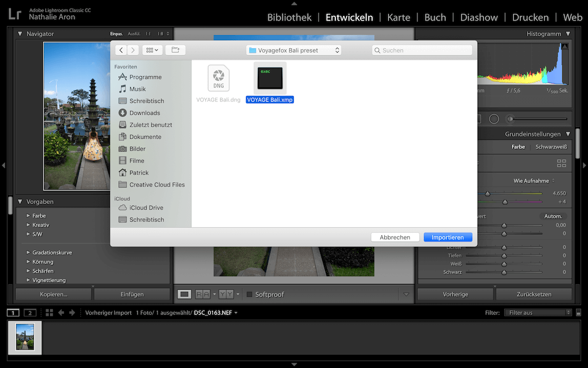The height and width of the screenshot is (368, 588).
Task: Select the Schwarzweiß treatment
Action: [x=551, y=147]
